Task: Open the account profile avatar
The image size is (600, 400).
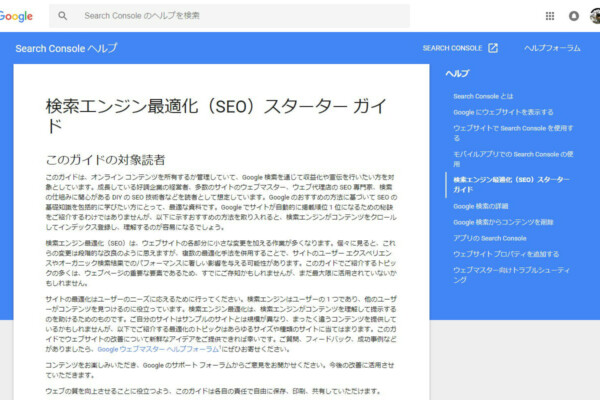Action: pyautogui.click(x=595, y=16)
